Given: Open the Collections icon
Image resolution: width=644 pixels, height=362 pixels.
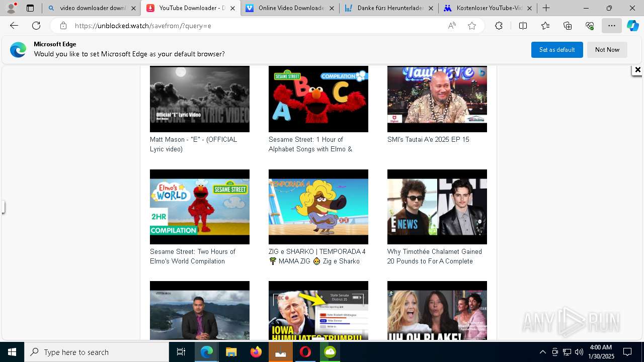Looking at the screenshot, I should pos(568,26).
